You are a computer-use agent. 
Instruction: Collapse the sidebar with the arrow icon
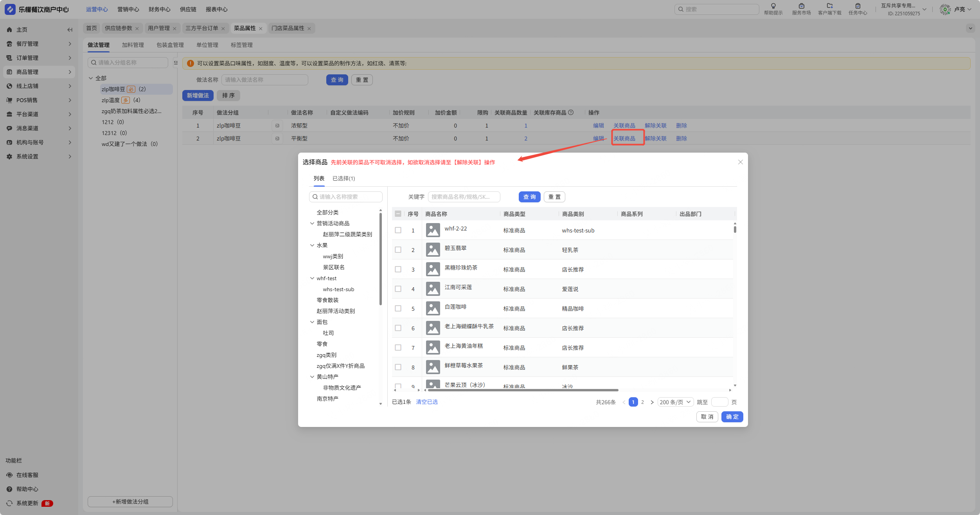pyautogui.click(x=70, y=30)
